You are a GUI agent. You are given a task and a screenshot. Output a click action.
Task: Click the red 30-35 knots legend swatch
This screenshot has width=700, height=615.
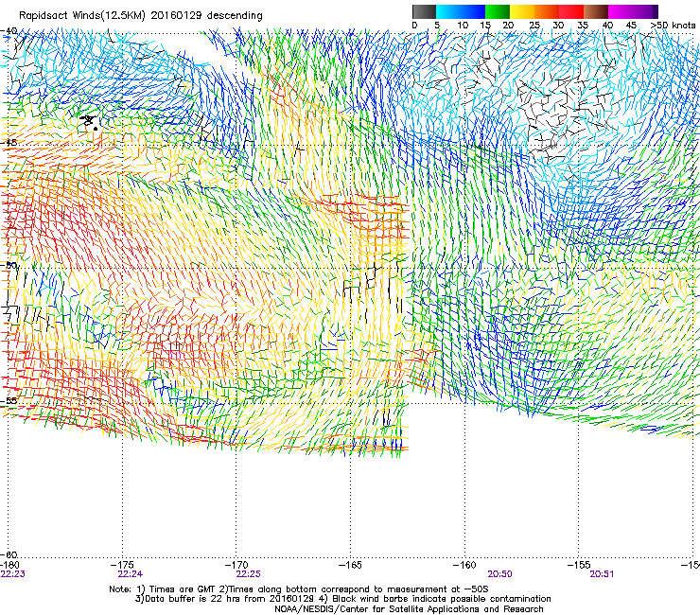tap(571, 11)
